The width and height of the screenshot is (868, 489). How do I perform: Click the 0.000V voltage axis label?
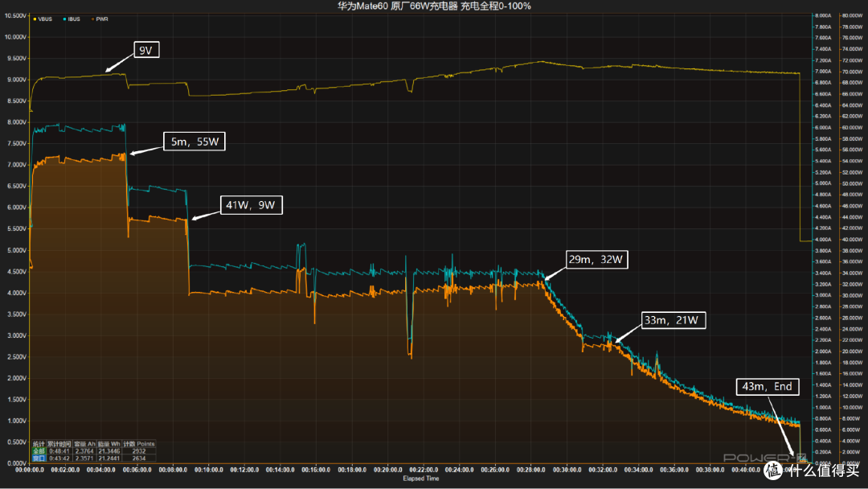16,463
